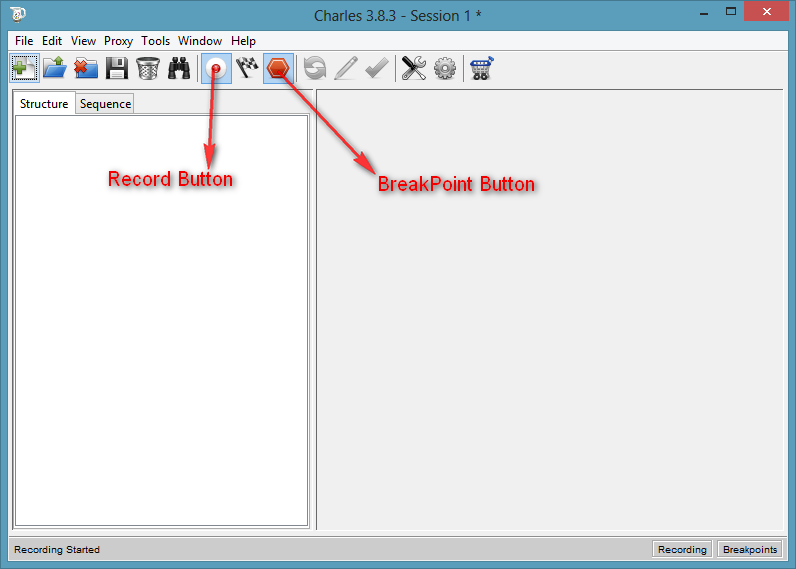Click the Repeat request refresh icon

coord(315,68)
